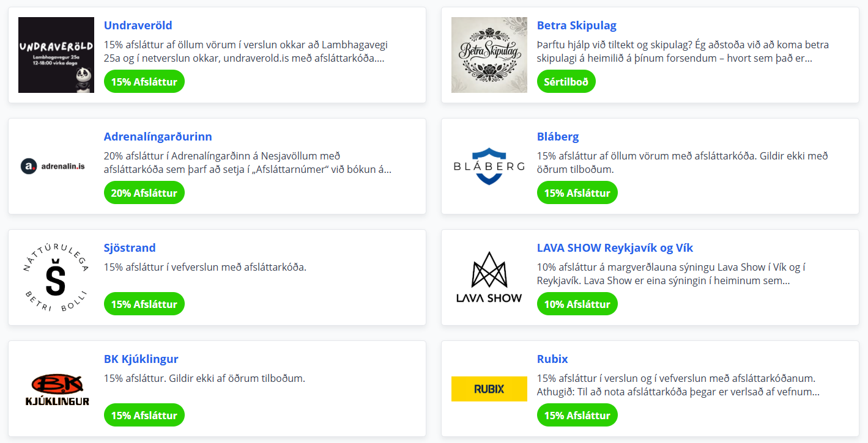Open the Bláberg offer link

point(558,137)
